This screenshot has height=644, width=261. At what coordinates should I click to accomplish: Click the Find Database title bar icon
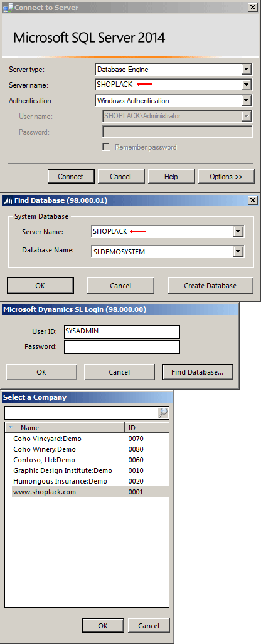click(x=8, y=200)
